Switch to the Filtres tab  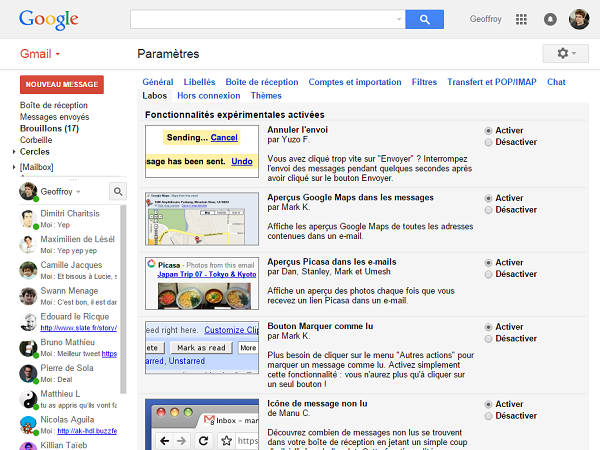pyautogui.click(x=424, y=82)
